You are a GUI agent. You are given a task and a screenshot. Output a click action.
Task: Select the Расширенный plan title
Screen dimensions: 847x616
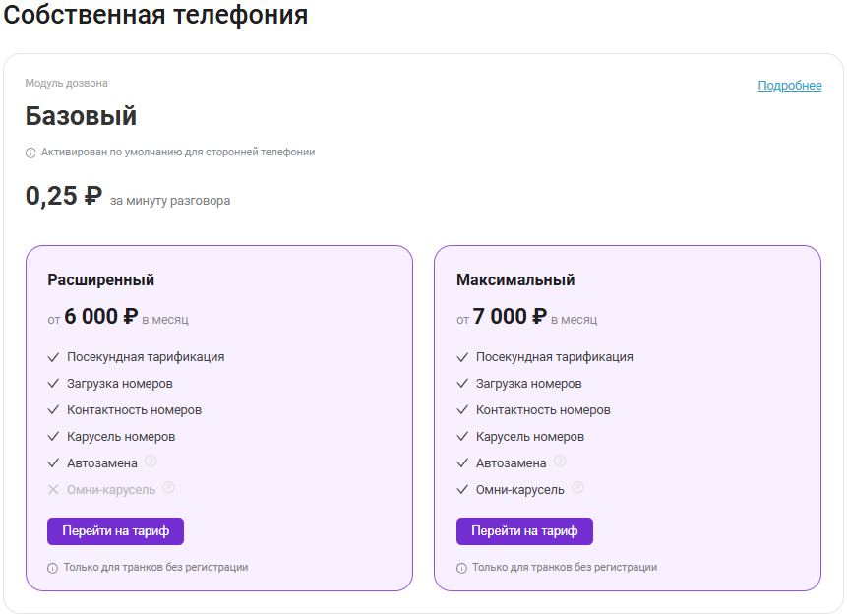[101, 280]
